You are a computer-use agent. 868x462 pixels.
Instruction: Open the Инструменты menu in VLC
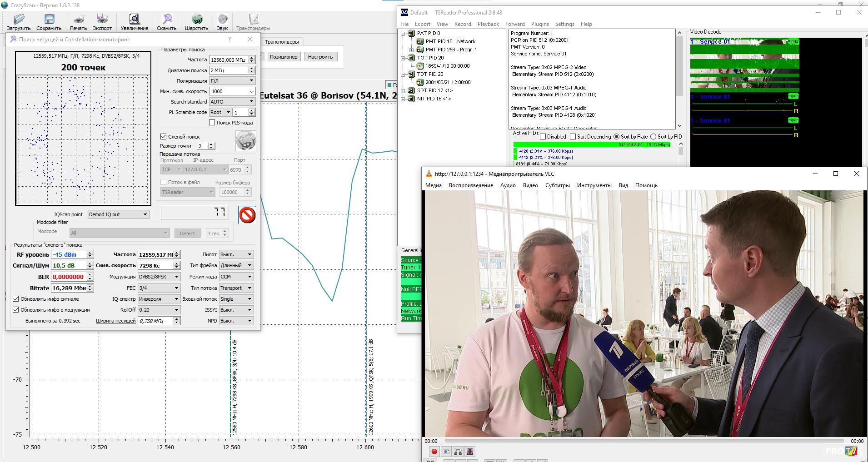pos(594,185)
